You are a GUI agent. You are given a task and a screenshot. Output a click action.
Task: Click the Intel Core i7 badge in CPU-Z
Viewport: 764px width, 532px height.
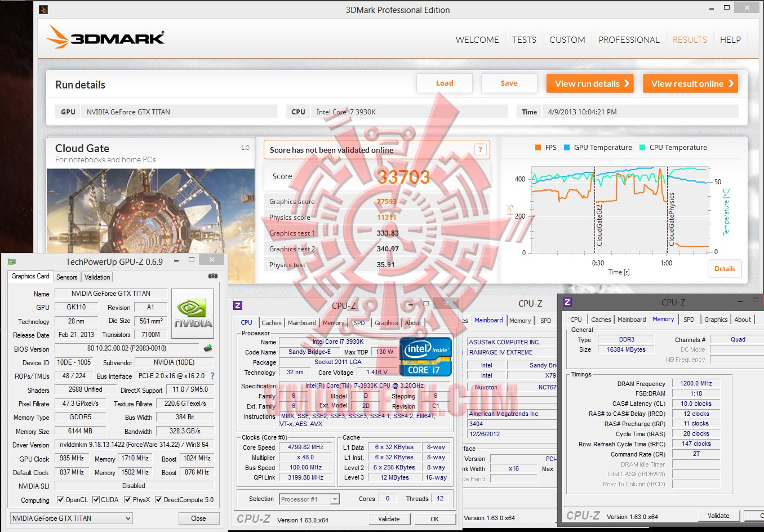point(425,356)
